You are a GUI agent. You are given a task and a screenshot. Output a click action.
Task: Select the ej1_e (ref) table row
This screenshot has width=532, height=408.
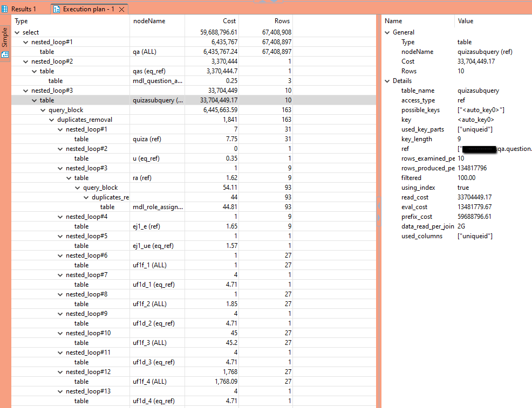coord(194,226)
